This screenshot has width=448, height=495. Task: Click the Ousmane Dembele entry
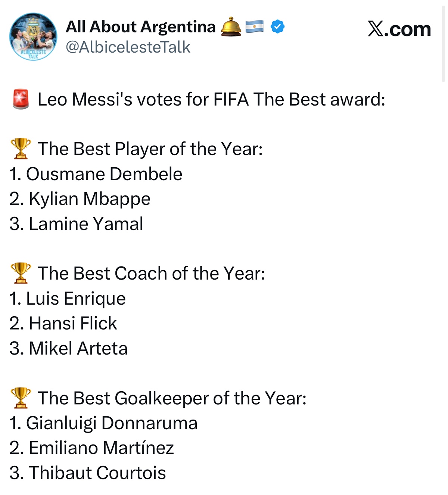pyautogui.click(x=96, y=174)
